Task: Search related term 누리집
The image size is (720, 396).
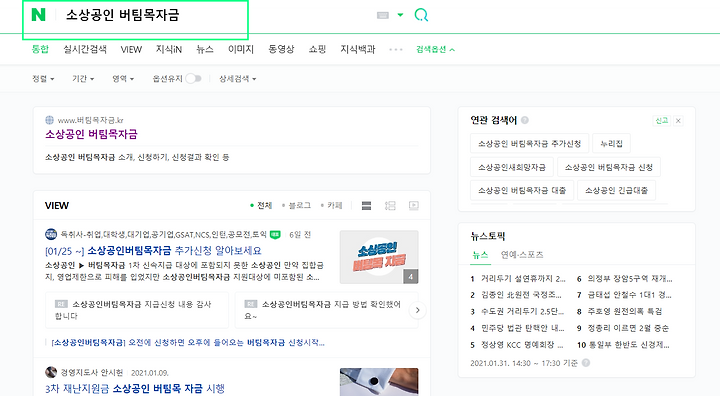Action: pos(611,143)
